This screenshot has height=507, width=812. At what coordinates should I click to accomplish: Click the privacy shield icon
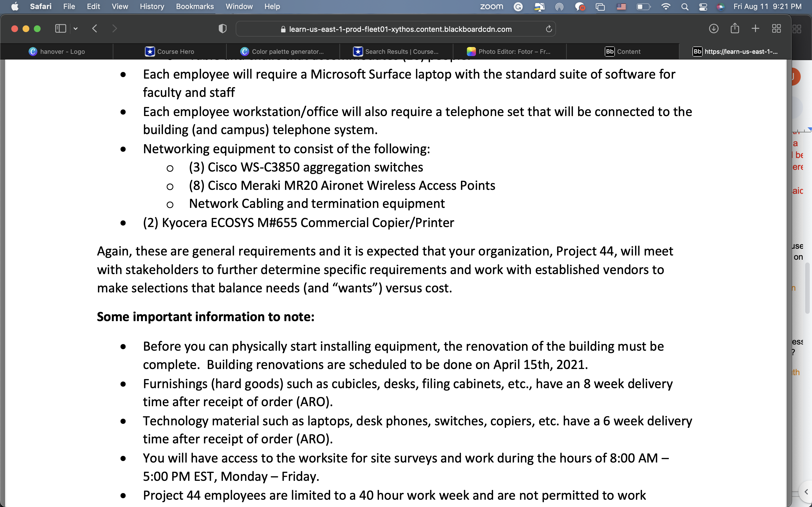tap(222, 29)
